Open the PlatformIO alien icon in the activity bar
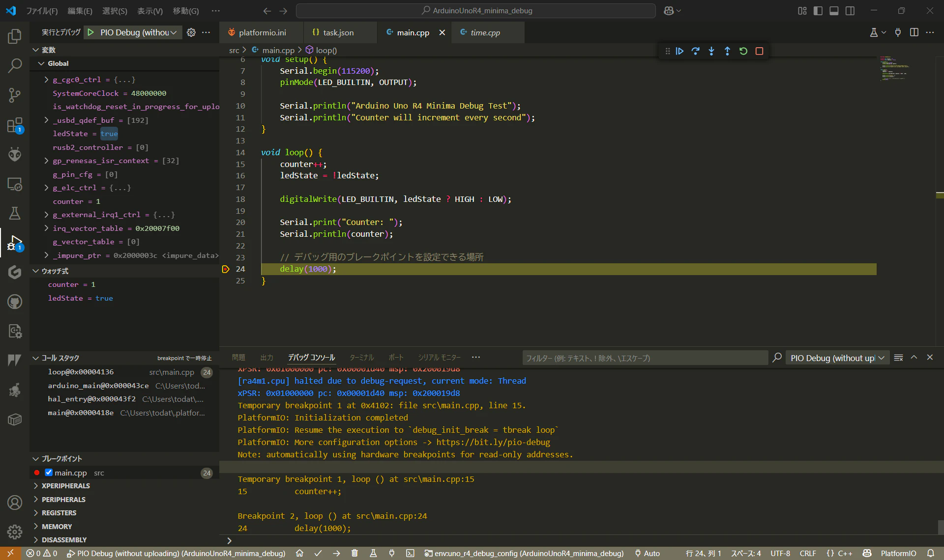 pos(15,155)
